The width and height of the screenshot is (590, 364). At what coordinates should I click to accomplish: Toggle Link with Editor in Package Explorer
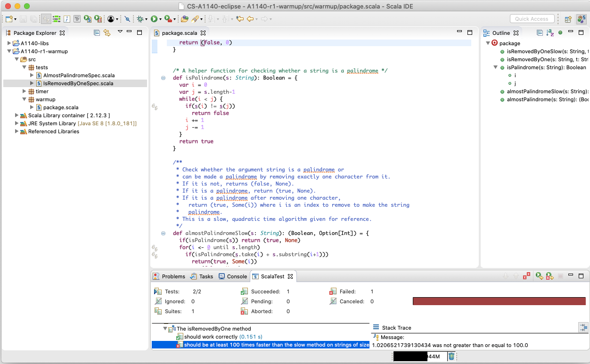pyautogui.click(x=107, y=33)
